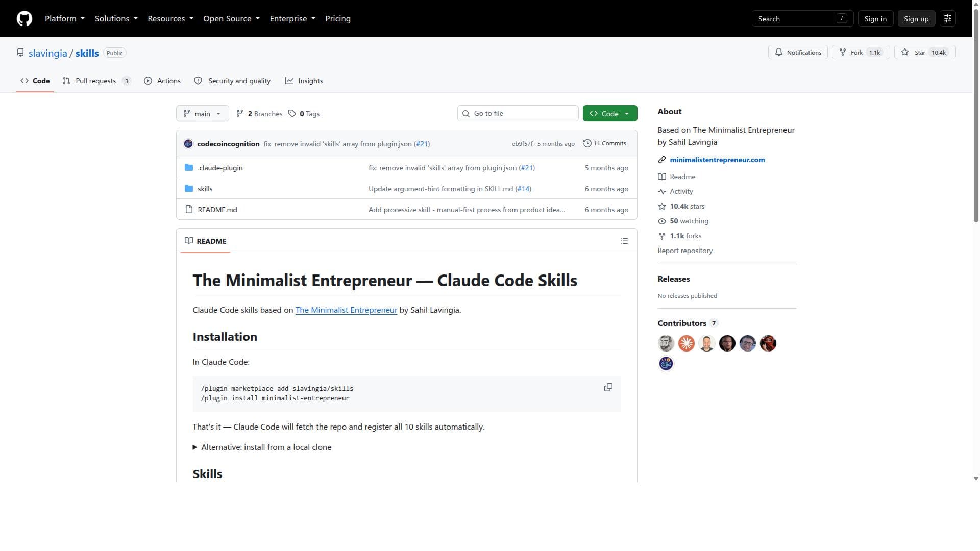Fork this repository
This screenshot has height=551, width=980.
(x=861, y=53)
